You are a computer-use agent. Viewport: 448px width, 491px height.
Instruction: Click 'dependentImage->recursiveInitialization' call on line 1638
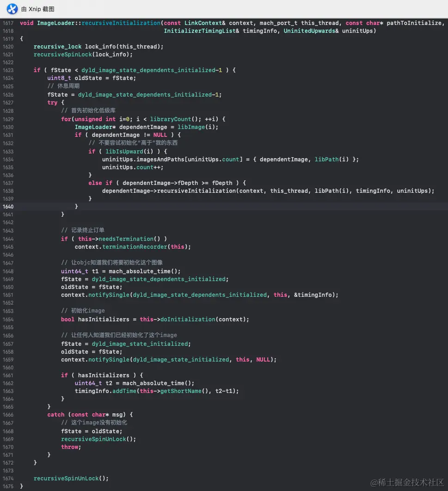point(169,191)
